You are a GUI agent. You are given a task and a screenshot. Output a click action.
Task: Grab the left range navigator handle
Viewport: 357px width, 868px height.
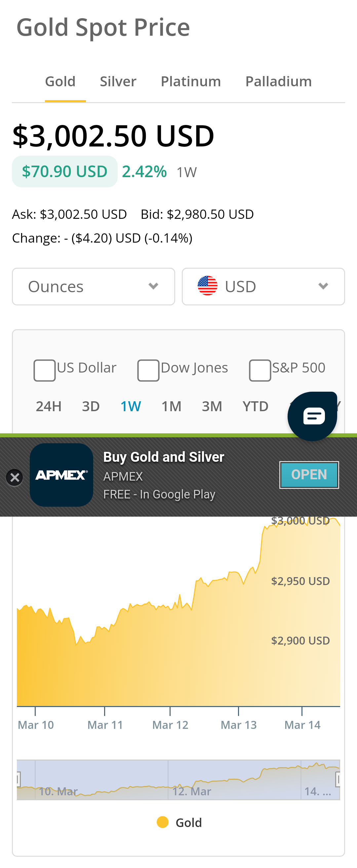18,779
